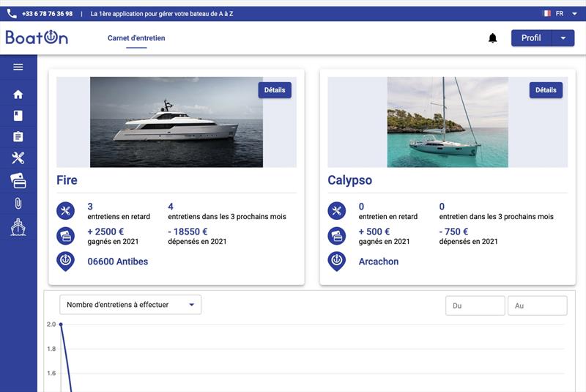586x392 pixels.
Task: Expand the Profil dropdown arrow
Action: click(563, 38)
